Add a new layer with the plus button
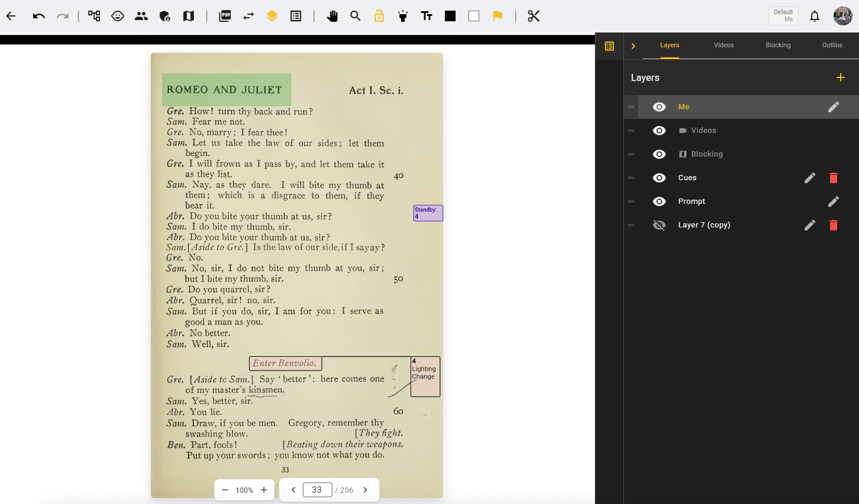This screenshot has width=859, height=504. point(841,77)
